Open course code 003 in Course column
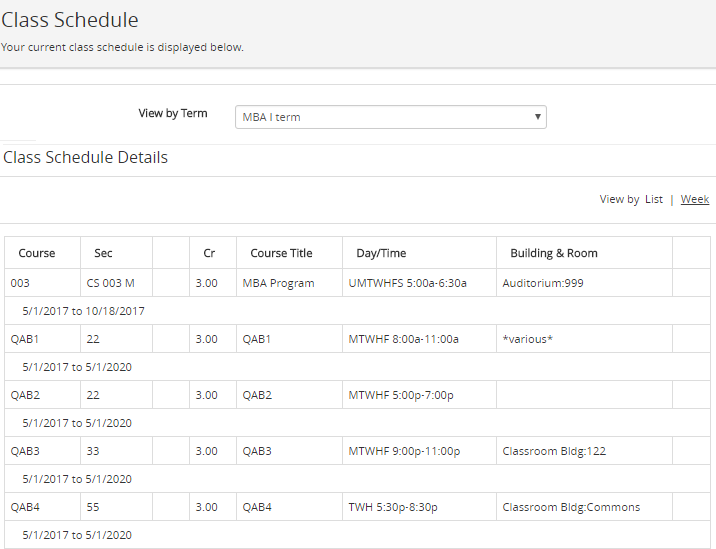This screenshot has height=549, width=716. coord(21,283)
